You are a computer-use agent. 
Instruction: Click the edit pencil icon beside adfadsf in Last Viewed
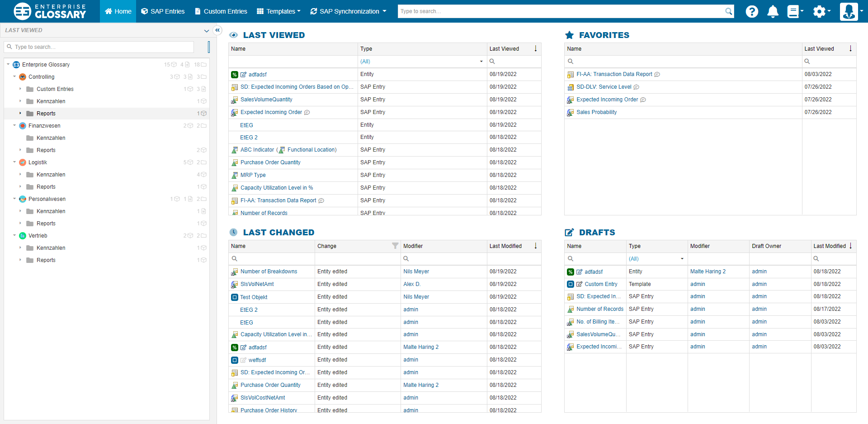pyautogui.click(x=244, y=75)
